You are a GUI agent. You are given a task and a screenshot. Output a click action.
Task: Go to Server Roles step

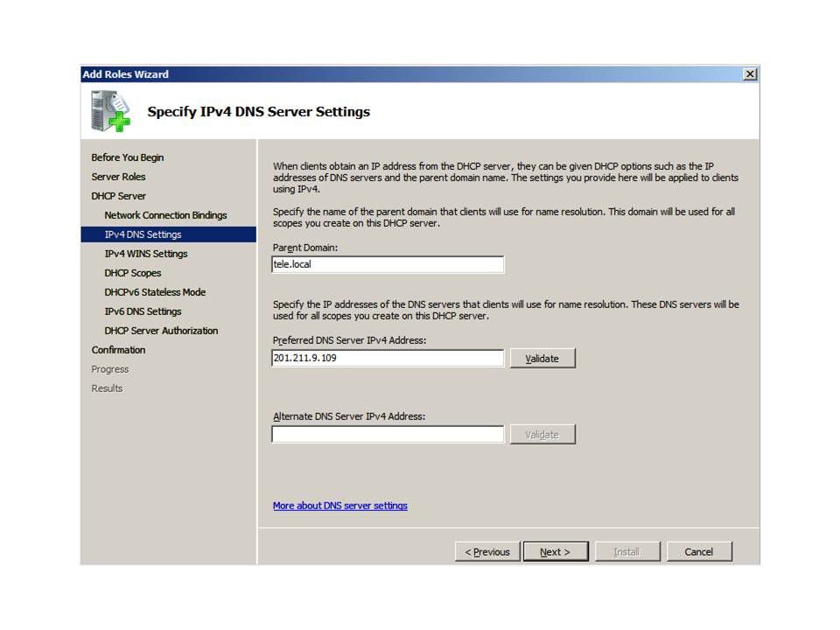click(x=118, y=177)
